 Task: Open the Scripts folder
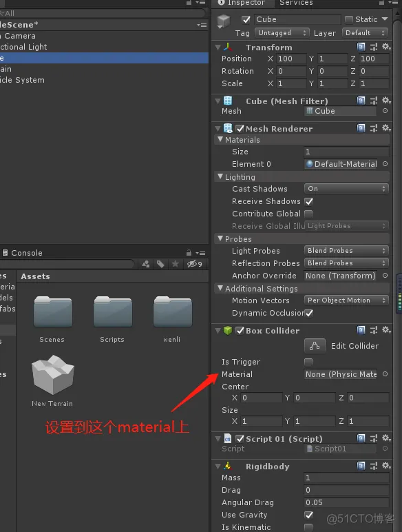112,319
